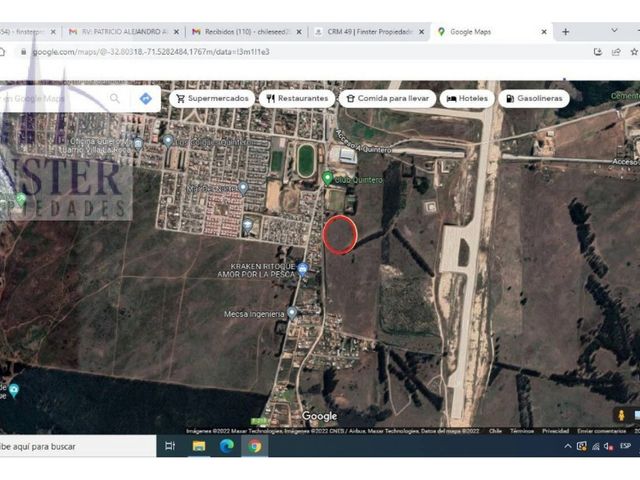Select the Kraken Ritoque map marker
The height and width of the screenshot is (480, 640).
(x=302, y=269)
